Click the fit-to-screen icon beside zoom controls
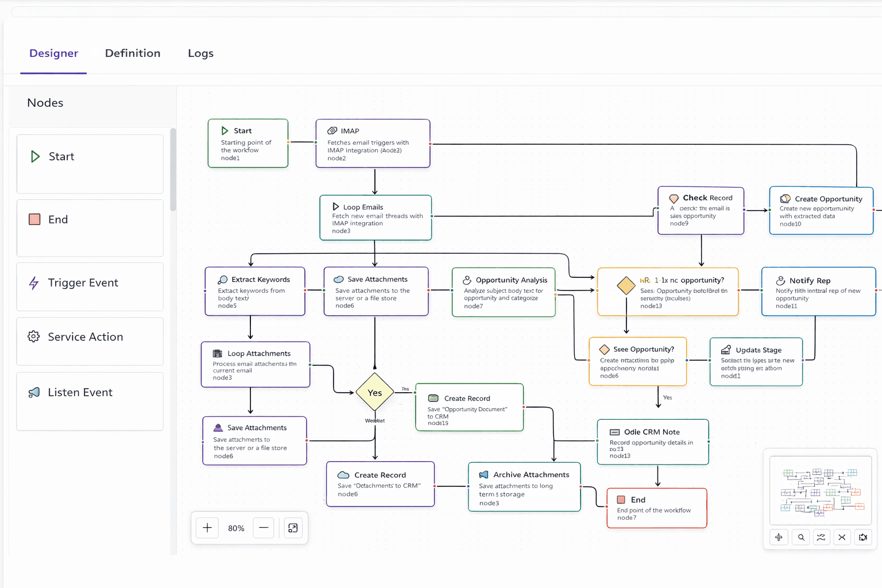This screenshot has width=882, height=588. point(293,528)
